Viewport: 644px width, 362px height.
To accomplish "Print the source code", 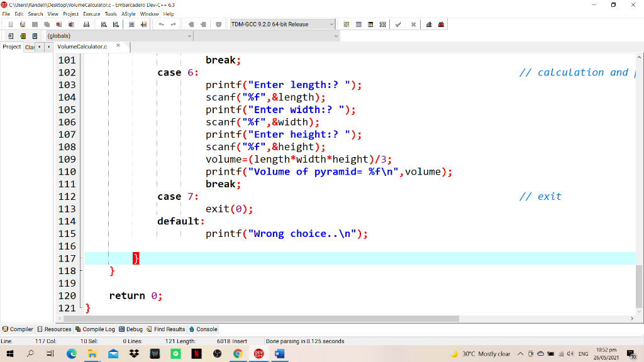I will (x=86, y=25).
